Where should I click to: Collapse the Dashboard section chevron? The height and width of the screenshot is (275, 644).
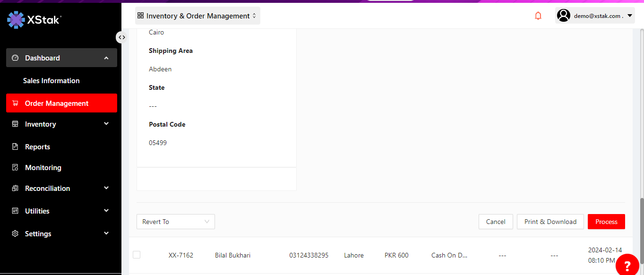coord(106,58)
